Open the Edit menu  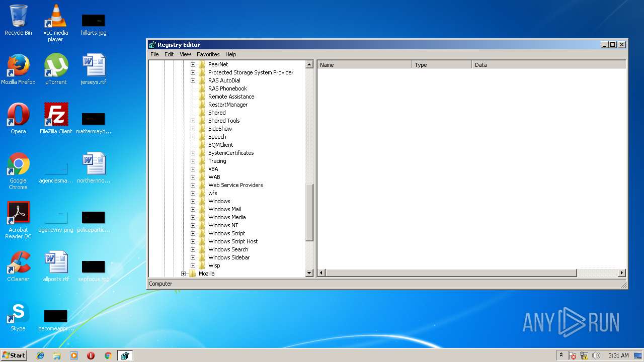(169, 54)
